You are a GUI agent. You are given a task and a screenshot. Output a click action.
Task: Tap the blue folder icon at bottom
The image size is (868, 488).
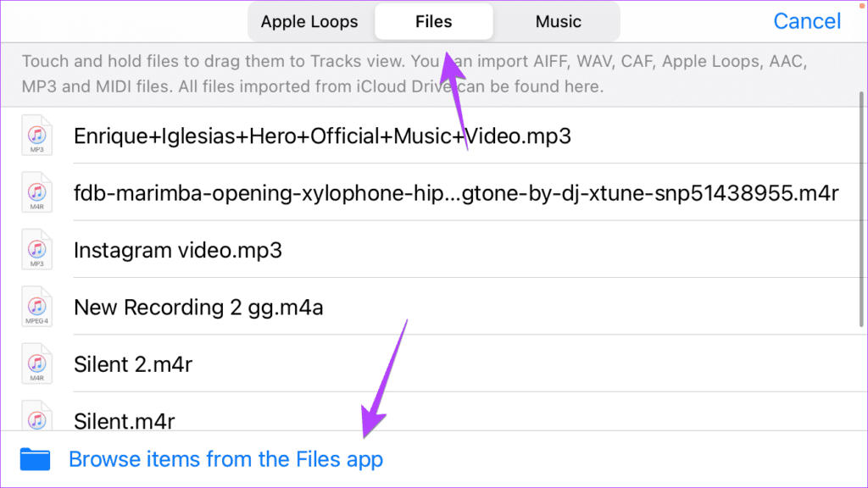pyautogui.click(x=35, y=459)
